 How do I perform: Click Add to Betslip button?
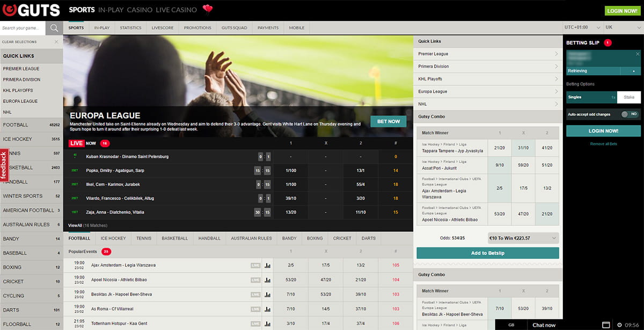click(x=488, y=253)
